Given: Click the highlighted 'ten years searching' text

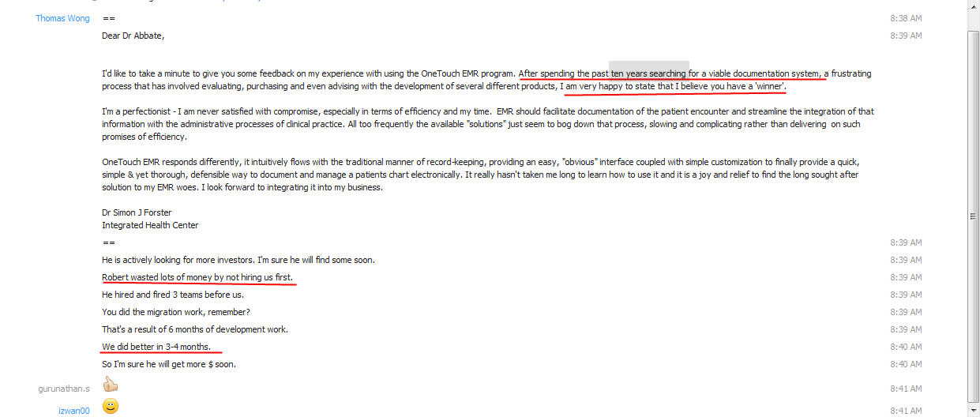Looking at the screenshot, I should click(648, 73).
